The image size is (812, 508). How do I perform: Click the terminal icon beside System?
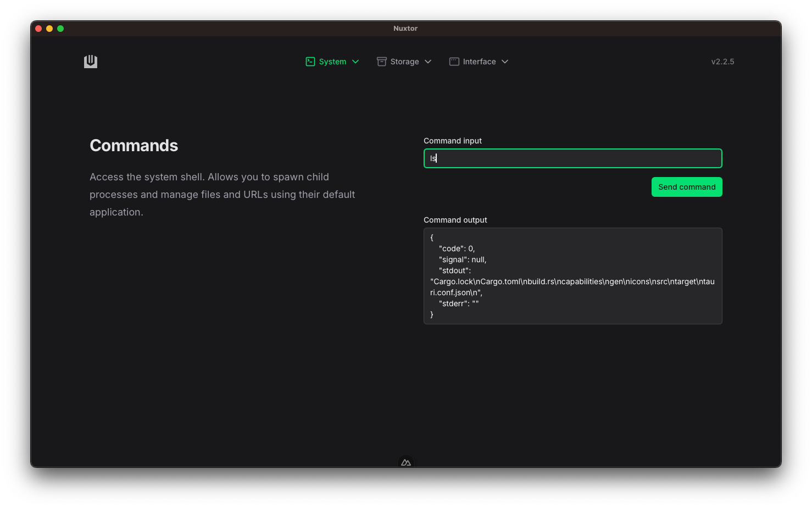coord(310,62)
